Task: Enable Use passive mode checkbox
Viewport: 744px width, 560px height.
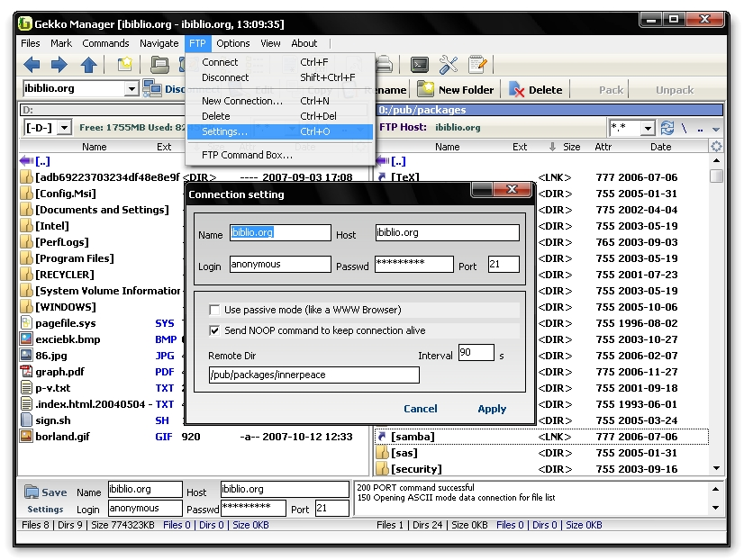Action: pyautogui.click(x=214, y=310)
